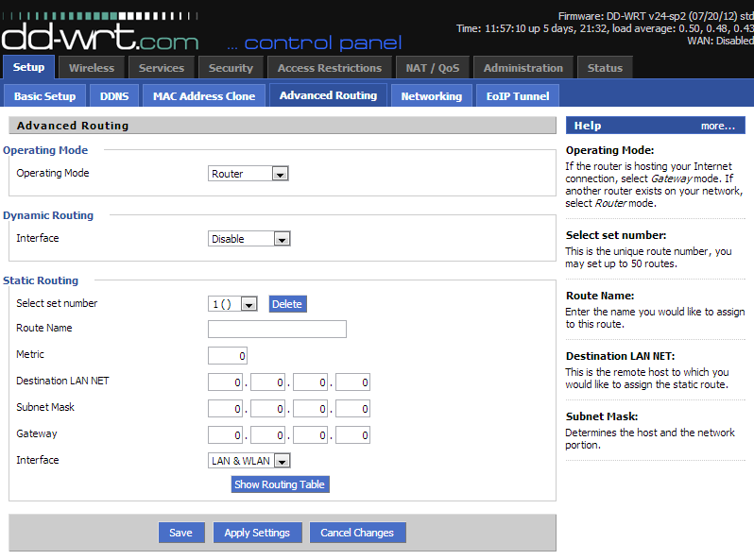Click the Route Name text field
This screenshot has width=754, height=560.
277,329
